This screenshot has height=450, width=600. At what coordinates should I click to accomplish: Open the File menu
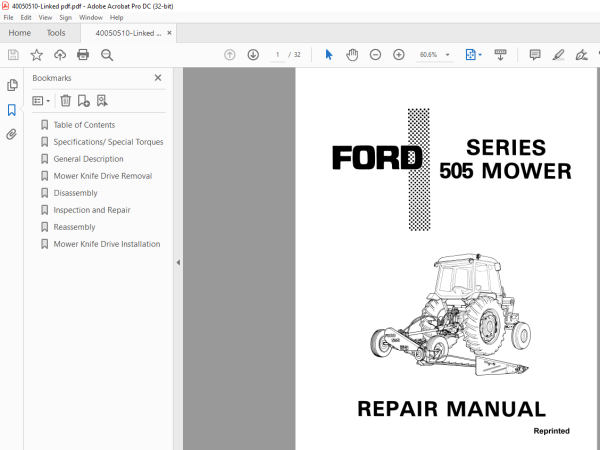8,18
